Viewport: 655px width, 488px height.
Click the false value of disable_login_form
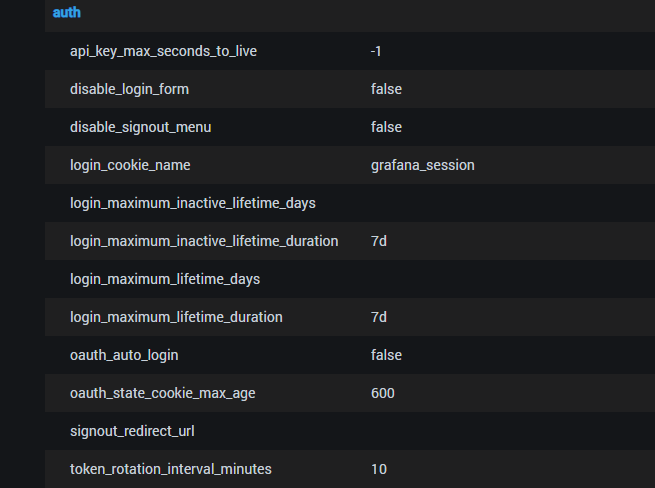coord(386,89)
